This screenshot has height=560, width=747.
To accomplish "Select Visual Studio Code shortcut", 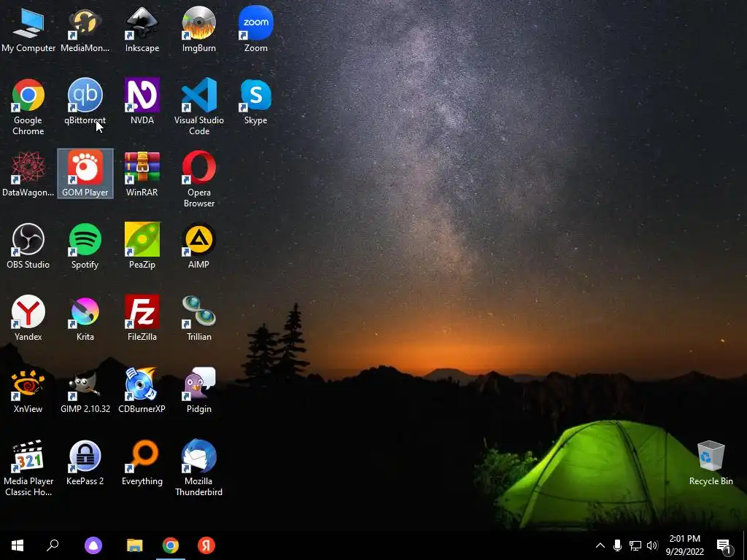I will pos(198,107).
